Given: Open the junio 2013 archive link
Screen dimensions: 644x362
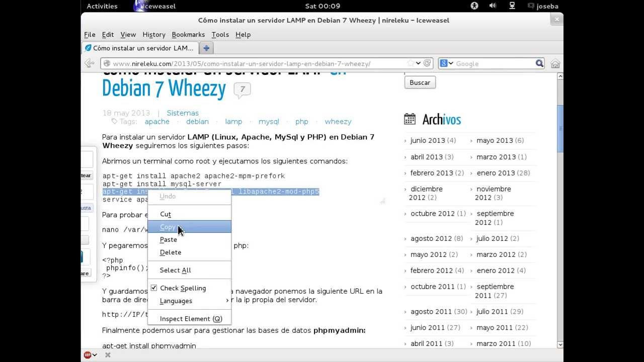Looking at the screenshot, I should (428, 140).
